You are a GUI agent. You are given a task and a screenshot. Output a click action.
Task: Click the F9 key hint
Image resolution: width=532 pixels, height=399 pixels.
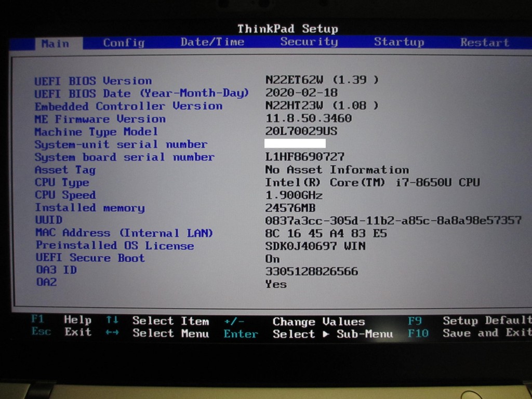[415, 321]
